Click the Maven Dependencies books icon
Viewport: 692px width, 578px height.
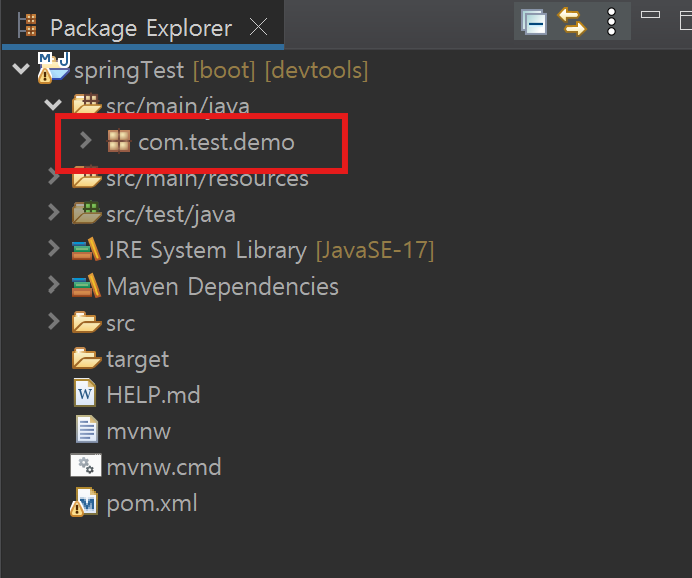pos(86,285)
